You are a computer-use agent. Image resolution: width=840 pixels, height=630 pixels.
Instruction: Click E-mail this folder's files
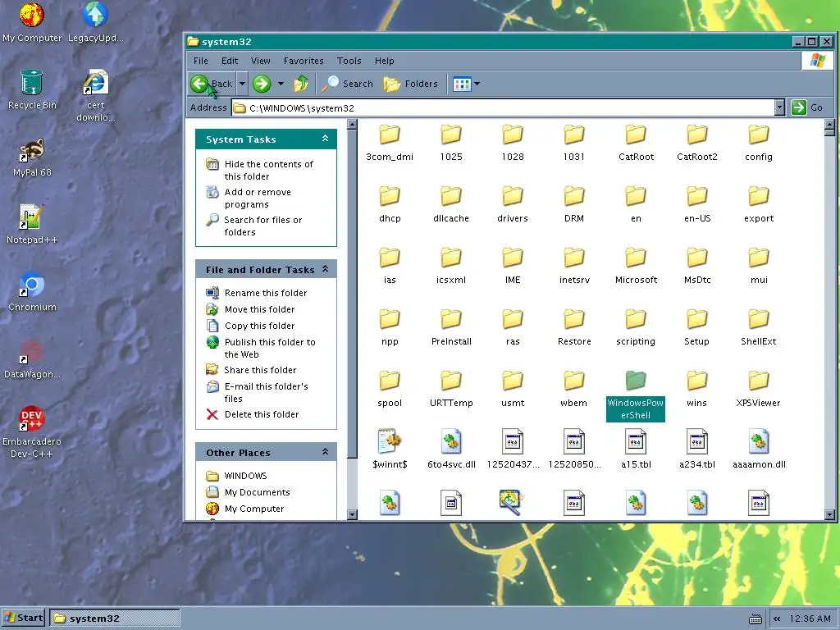click(x=257, y=392)
